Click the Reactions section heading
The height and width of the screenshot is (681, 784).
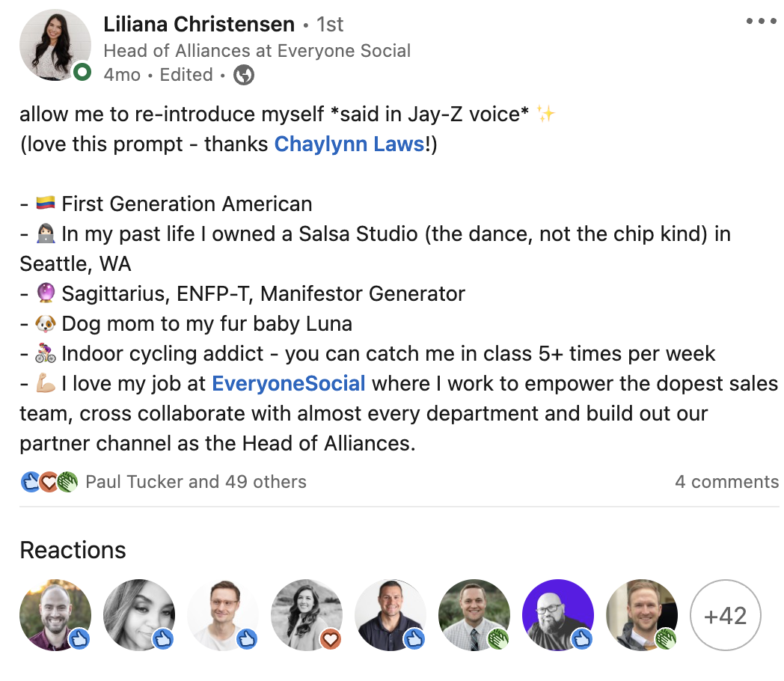pos(73,551)
